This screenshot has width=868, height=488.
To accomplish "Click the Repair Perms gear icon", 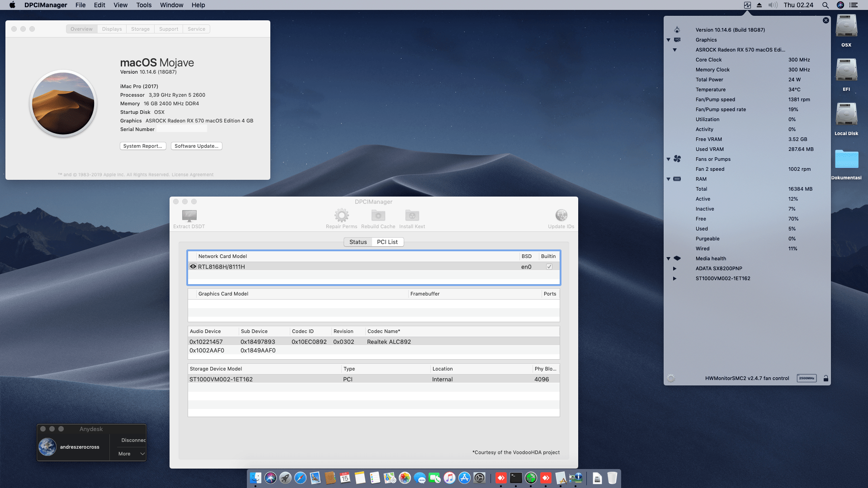I will (x=341, y=216).
